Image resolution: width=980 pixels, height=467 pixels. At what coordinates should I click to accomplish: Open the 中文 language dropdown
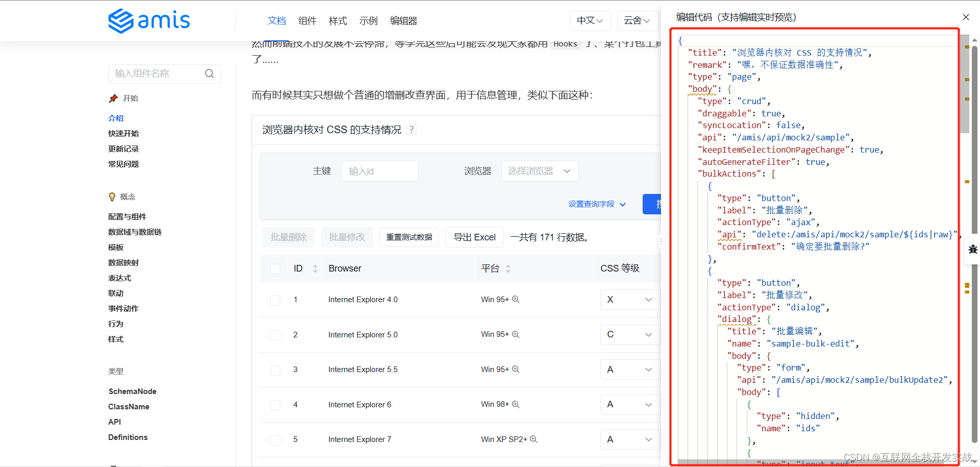click(x=590, y=21)
